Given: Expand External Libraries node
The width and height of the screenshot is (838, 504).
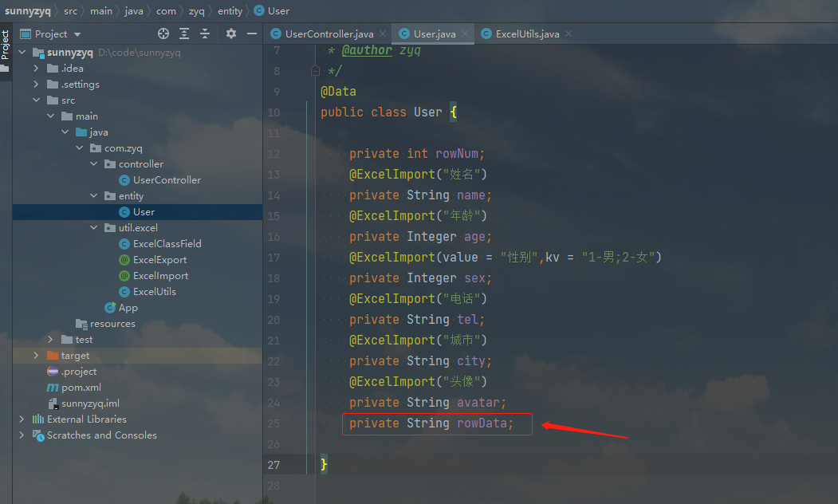Looking at the screenshot, I should [x=22, y=419].
